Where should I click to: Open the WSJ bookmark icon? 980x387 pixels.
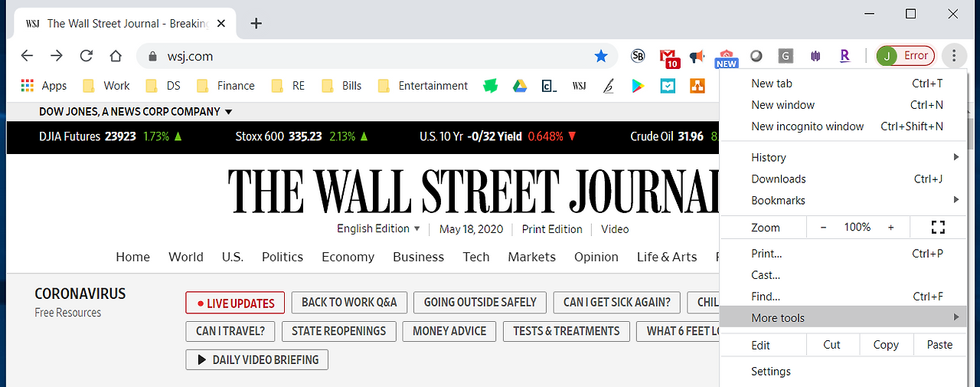(x=579, y=86)
